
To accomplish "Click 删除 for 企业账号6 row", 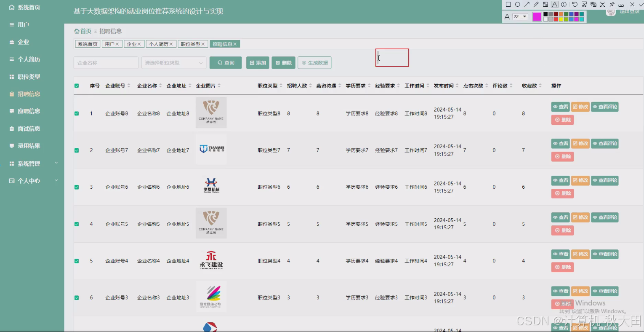I will [563, 193].
